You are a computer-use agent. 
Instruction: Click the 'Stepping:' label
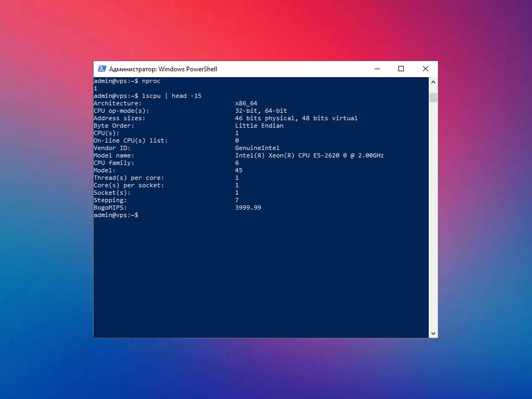(110, 200)
